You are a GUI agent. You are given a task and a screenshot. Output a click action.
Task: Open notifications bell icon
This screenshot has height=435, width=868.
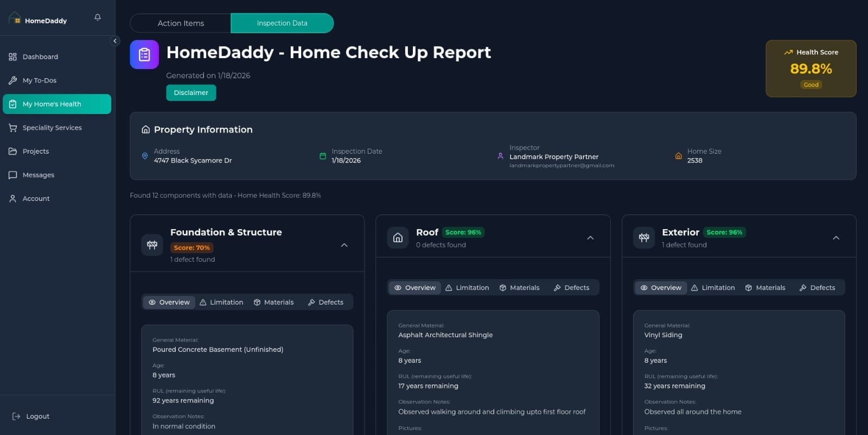pos(98,17)
